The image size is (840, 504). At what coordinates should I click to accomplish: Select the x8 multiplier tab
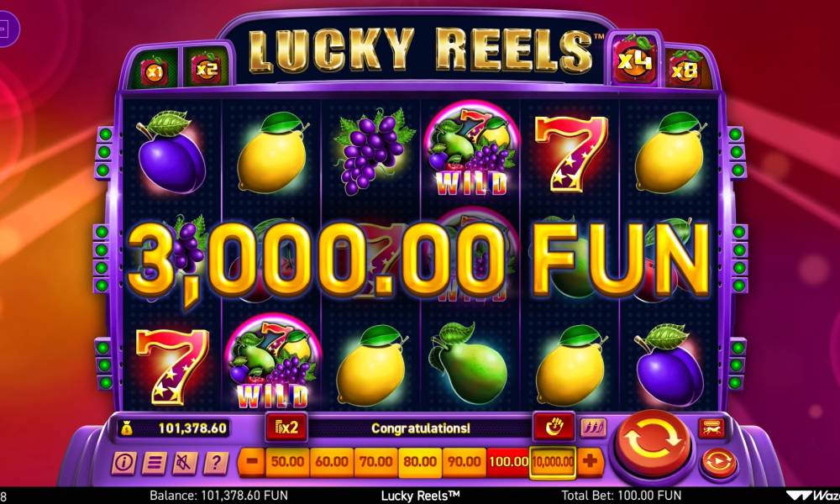click(685, 71)
